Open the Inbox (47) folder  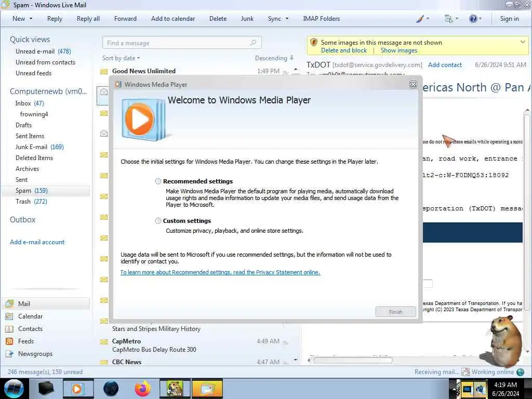30,103
